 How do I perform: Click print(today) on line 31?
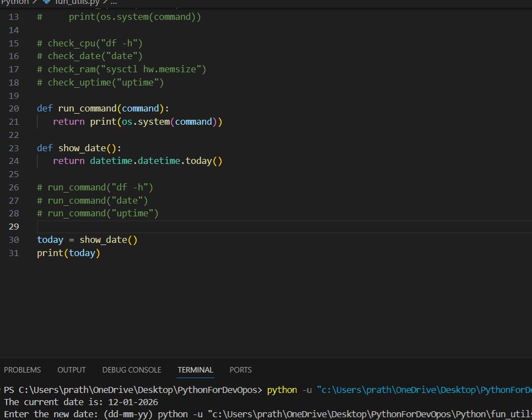(x=69, y=253)
